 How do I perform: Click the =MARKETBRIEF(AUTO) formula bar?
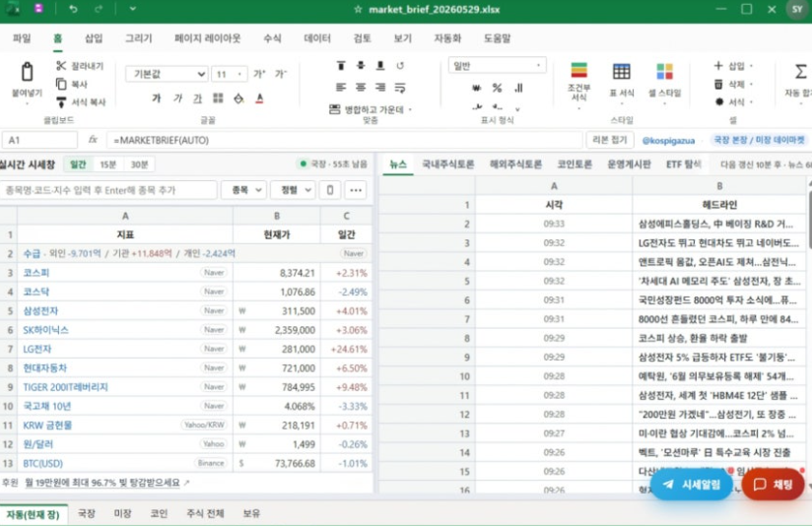[344, 140]
